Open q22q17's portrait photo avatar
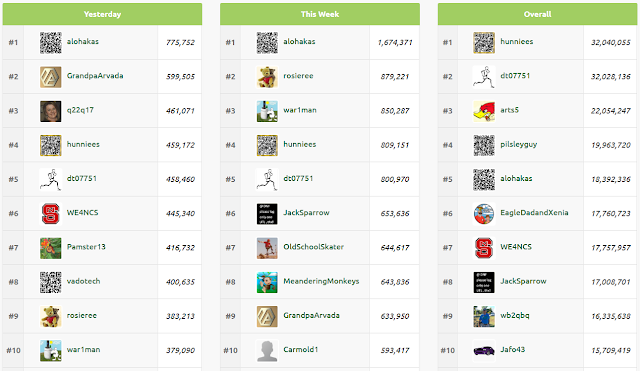640x371 pixels. point(51,111)
